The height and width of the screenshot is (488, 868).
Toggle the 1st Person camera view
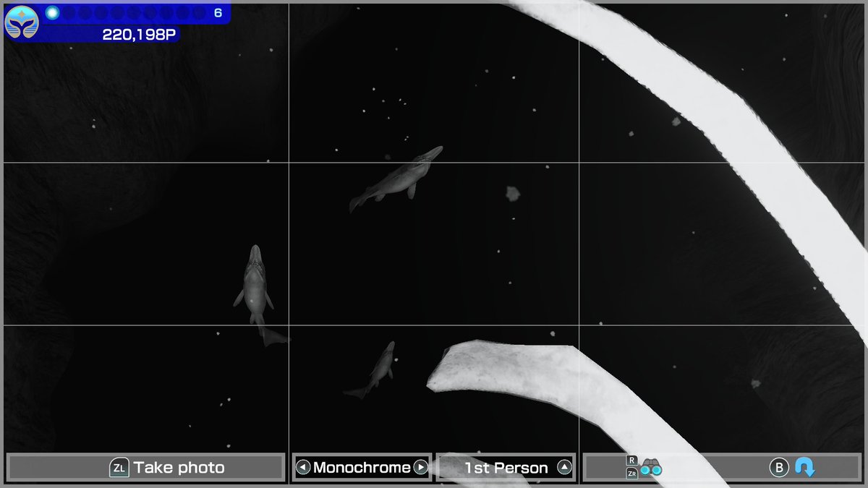pos(506,468)
